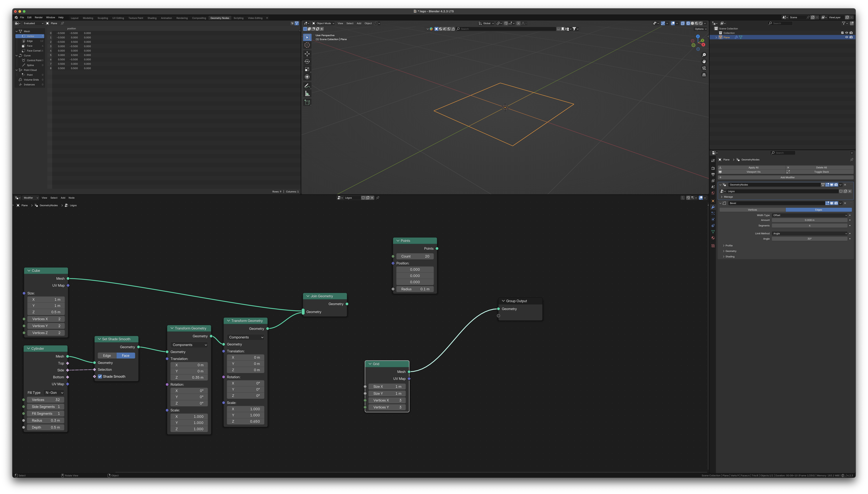
Task: Select the Face domain in Set Shade Smooth node
Action: pyautogui.click(x=126, y=356)
